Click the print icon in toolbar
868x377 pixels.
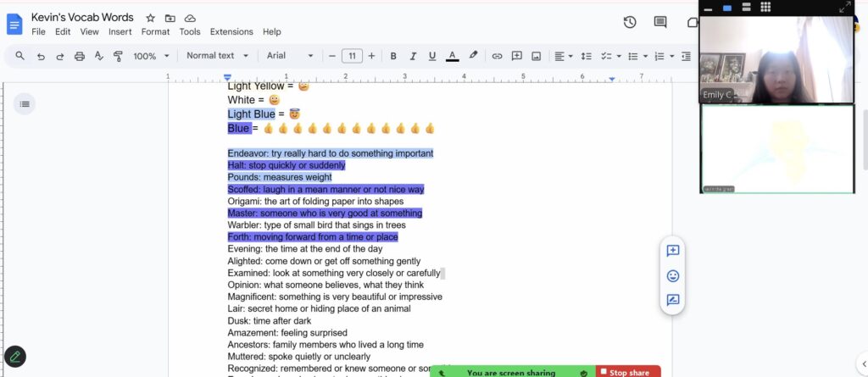80,56
